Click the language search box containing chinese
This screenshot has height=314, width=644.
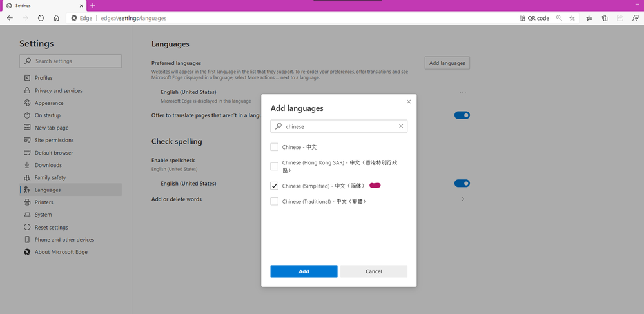[x=339, y=126]
